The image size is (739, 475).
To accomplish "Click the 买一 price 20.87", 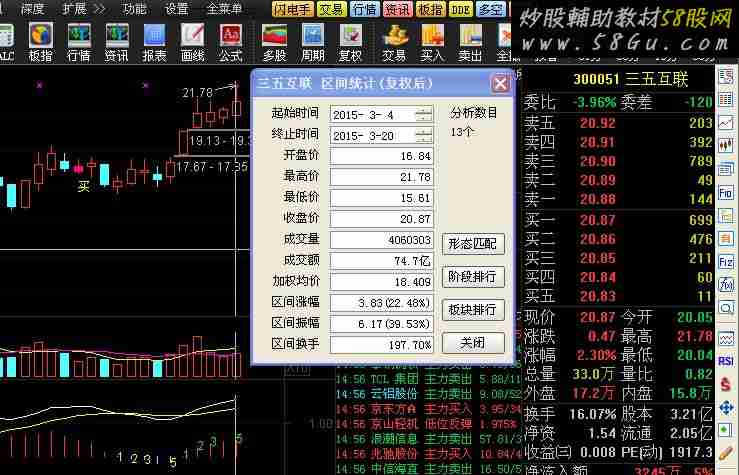I will [x=598, y=220].
